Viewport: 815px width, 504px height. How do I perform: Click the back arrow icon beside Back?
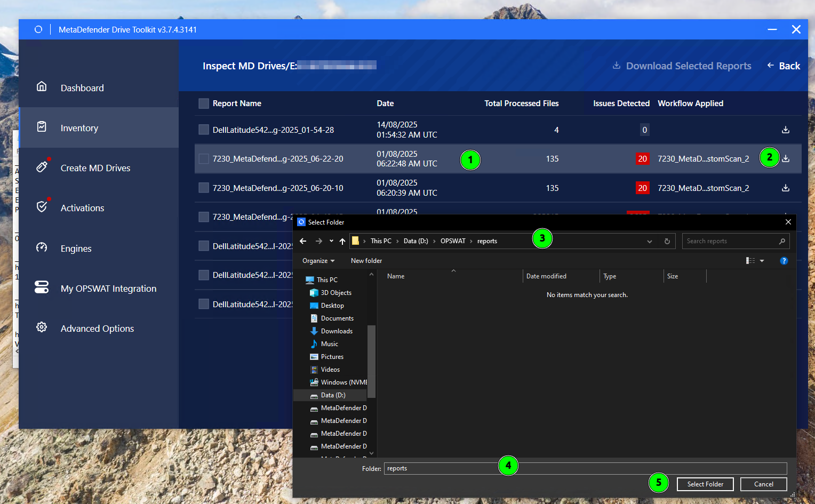pos(771,65)
